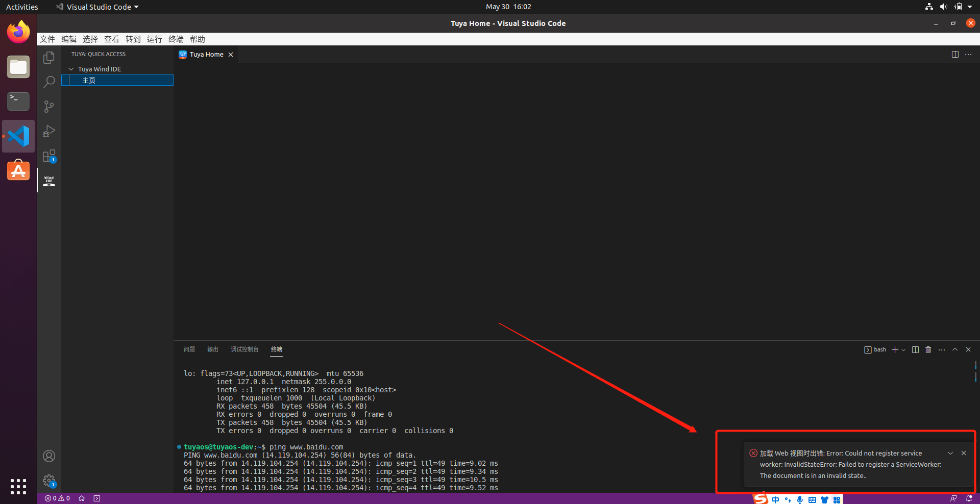Viewport: 980px width, 504px height.
Task: Open the Sogou soft keyboard icon
Action: point(812,499)
